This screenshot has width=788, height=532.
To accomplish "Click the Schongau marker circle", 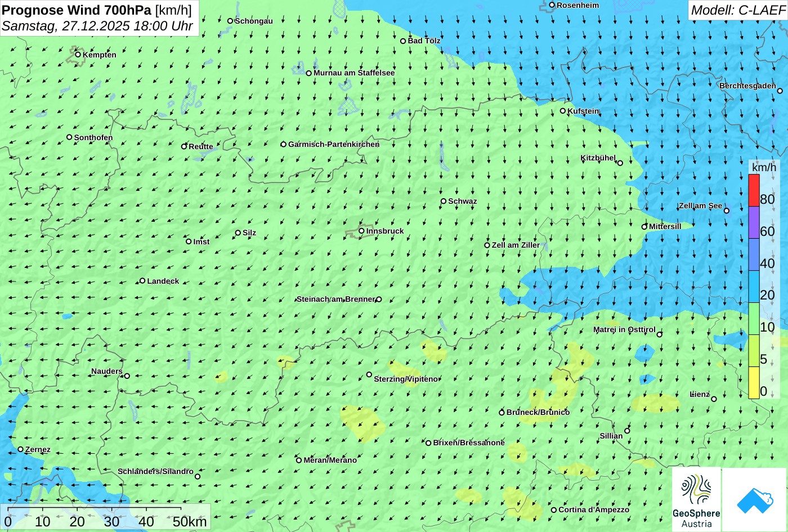I will point(230,21).
